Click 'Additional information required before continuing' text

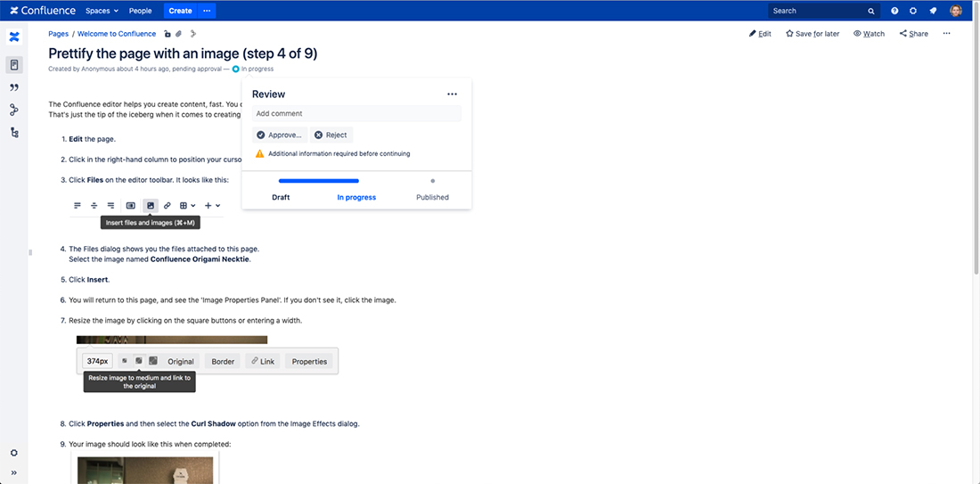[x=339, y=154]
